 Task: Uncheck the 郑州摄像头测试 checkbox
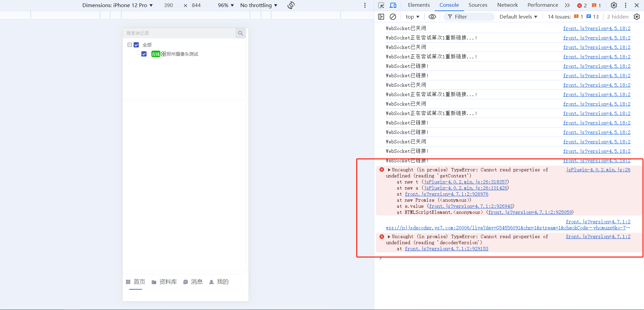click(144, 54)
